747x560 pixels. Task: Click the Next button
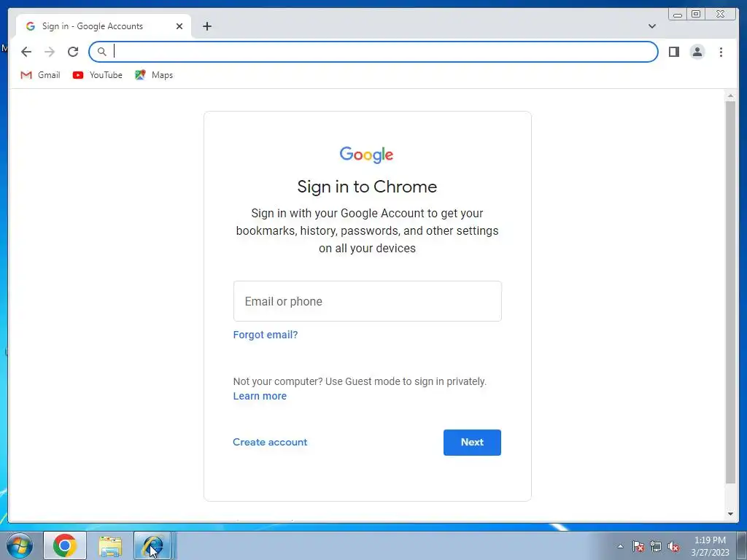(x=472, y=443)
